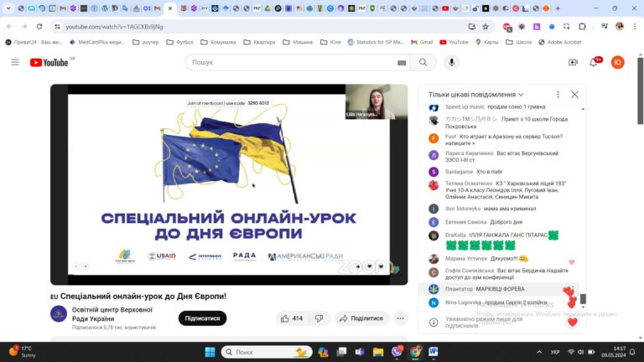This screenshot has width=644, height=362.
Task: Open the notifications bell
Action: coord(594,63)
